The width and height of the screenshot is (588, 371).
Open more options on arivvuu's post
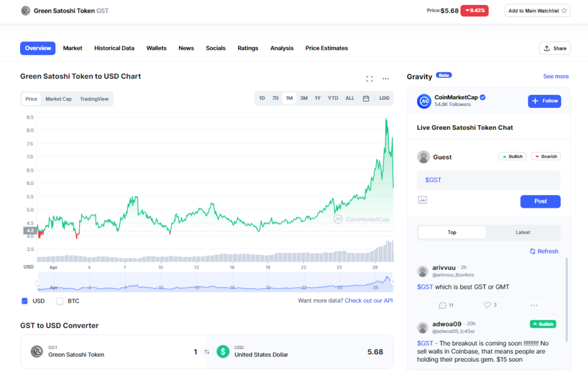pos(534,306)
